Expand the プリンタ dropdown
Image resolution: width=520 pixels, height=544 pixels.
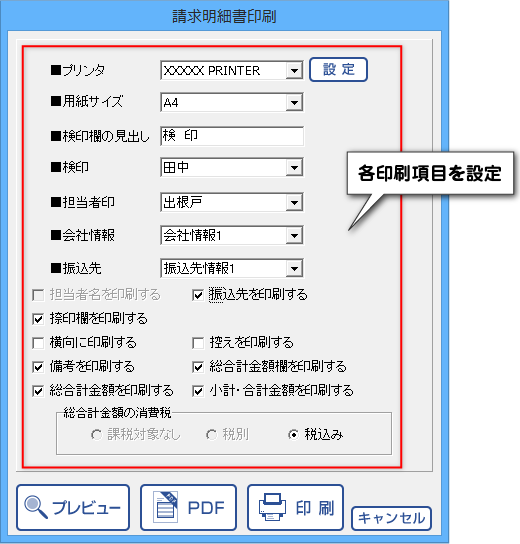pos(294,71)
